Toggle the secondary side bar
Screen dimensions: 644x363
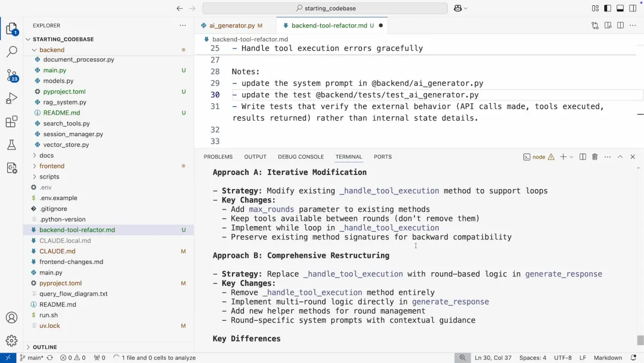coord(633,8)
